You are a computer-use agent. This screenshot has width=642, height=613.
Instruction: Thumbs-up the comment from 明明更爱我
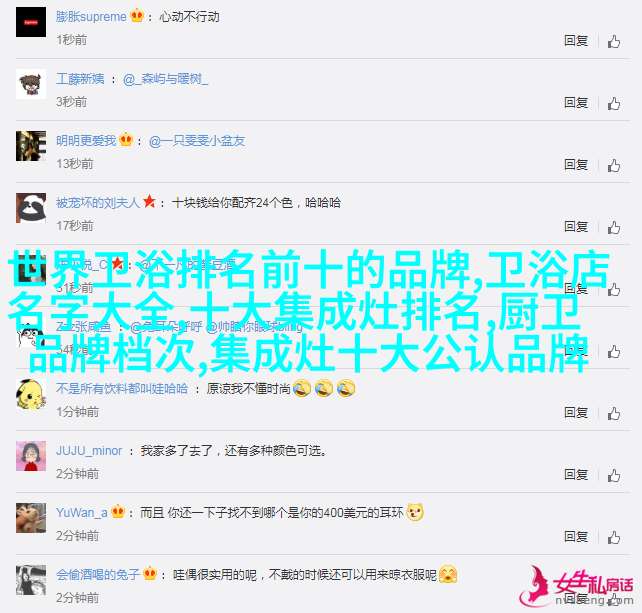pos(613,165)
